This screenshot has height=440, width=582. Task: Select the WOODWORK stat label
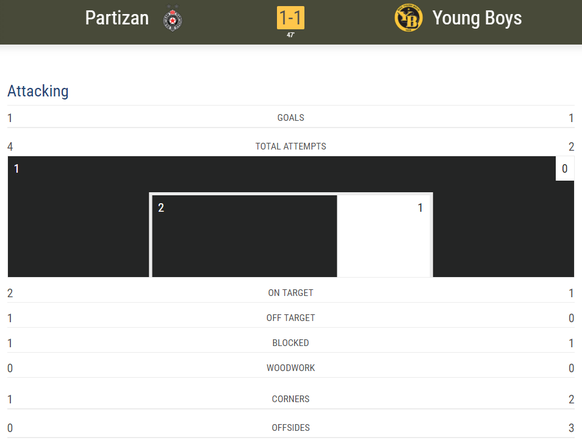(x=291, y=368)
